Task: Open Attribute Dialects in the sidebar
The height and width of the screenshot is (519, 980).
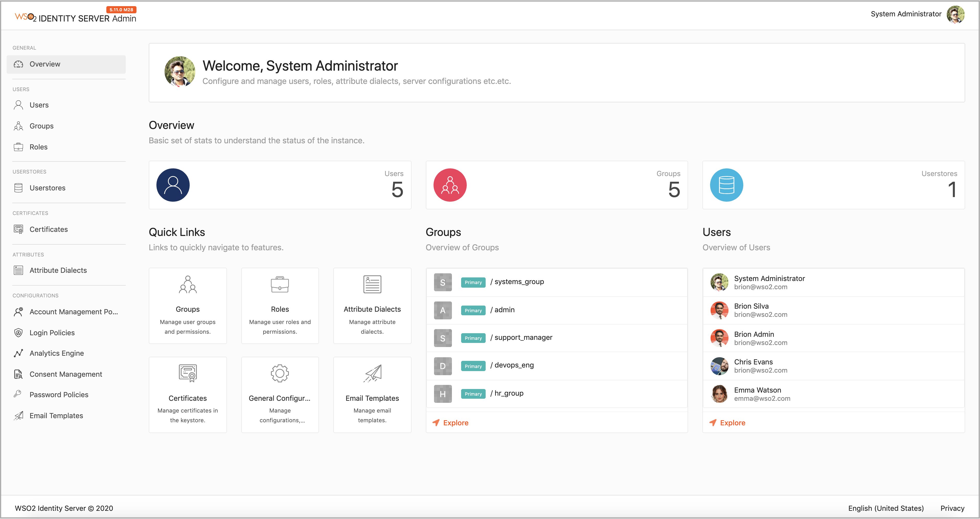Action: pyautogui.click(x=58, y=270)
